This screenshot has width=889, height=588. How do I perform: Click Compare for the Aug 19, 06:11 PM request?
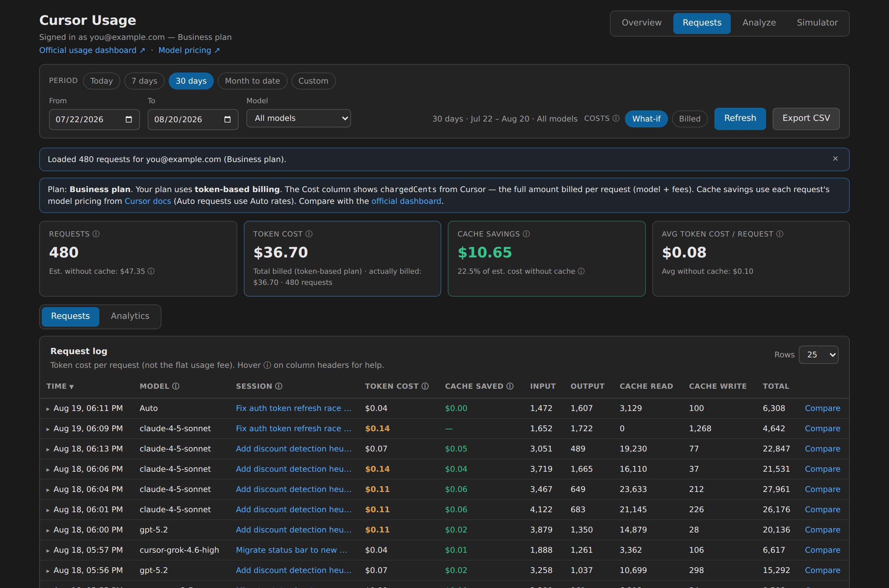[822, 408]
